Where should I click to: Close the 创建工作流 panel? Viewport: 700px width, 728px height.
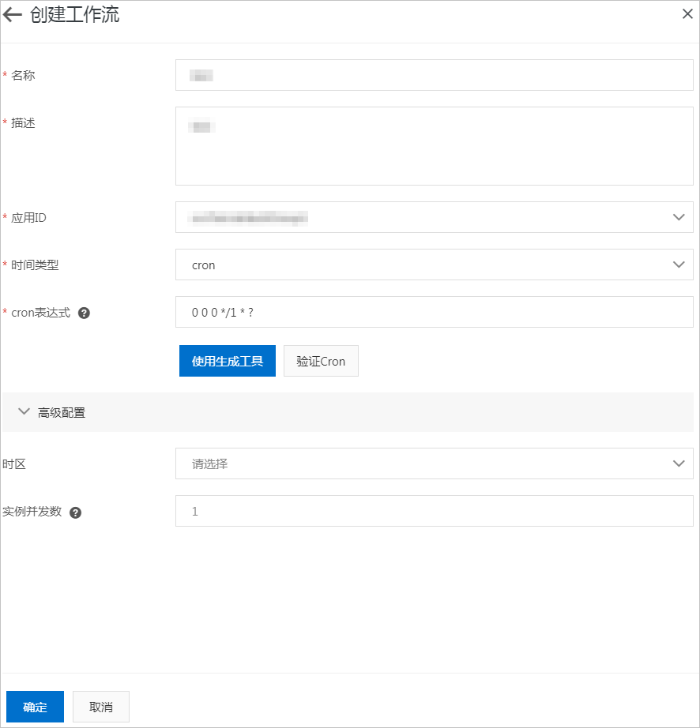(687, 14)
